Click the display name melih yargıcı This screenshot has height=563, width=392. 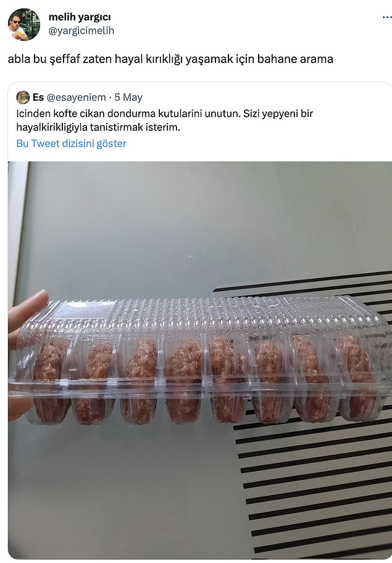(80, 17)
